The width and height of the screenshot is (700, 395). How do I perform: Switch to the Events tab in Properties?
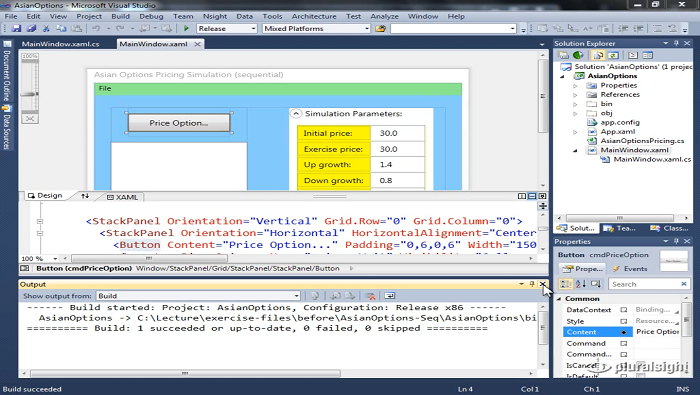[x=631, y=269]
